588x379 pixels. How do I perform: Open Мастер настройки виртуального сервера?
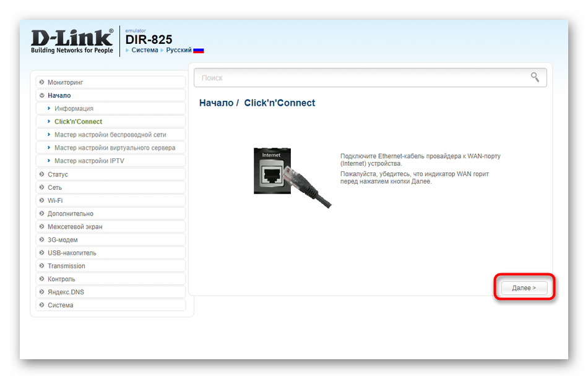115,148
